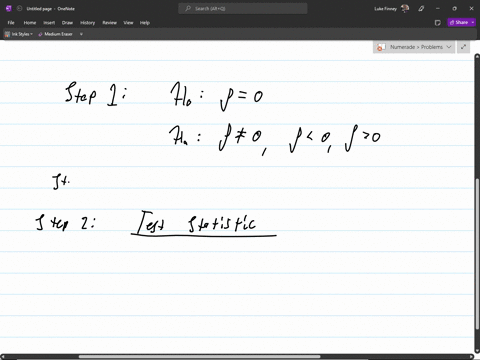Open the File menu
The width and height of the screenshot is (480, 360).
tap(11, 23)
